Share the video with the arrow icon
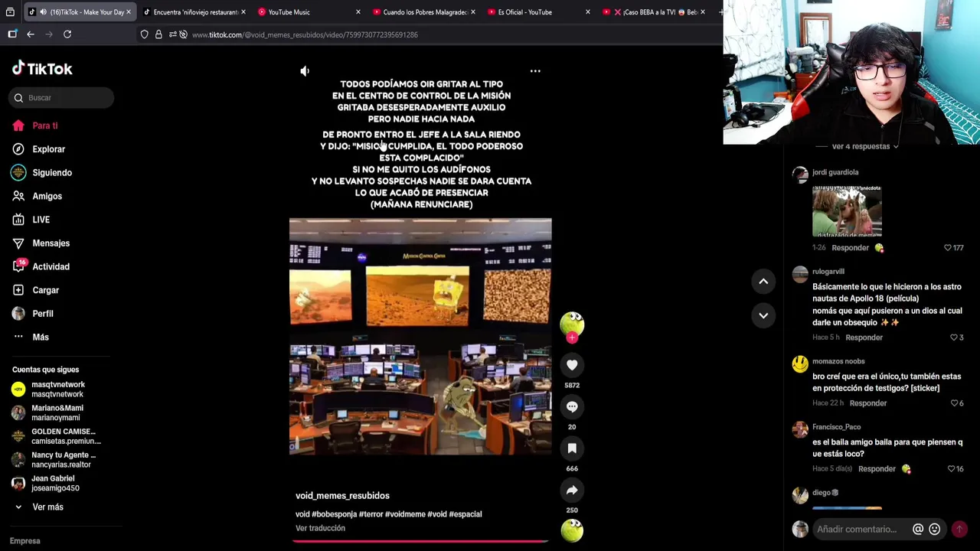980x551 pixels. tap(572, 490)
